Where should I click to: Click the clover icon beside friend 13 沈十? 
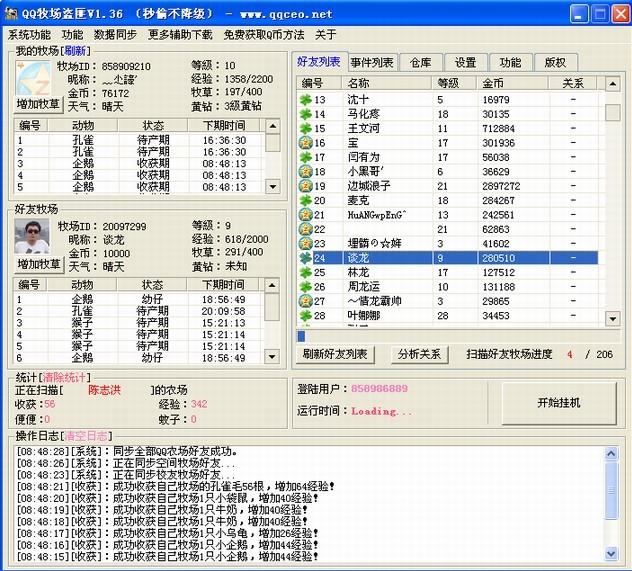point(306,100)
